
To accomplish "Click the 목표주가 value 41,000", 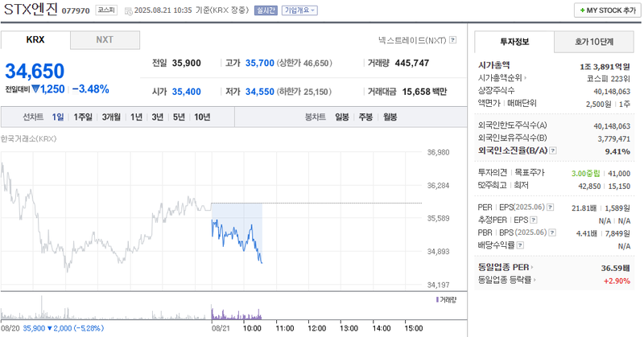I will tap(619, 174).
